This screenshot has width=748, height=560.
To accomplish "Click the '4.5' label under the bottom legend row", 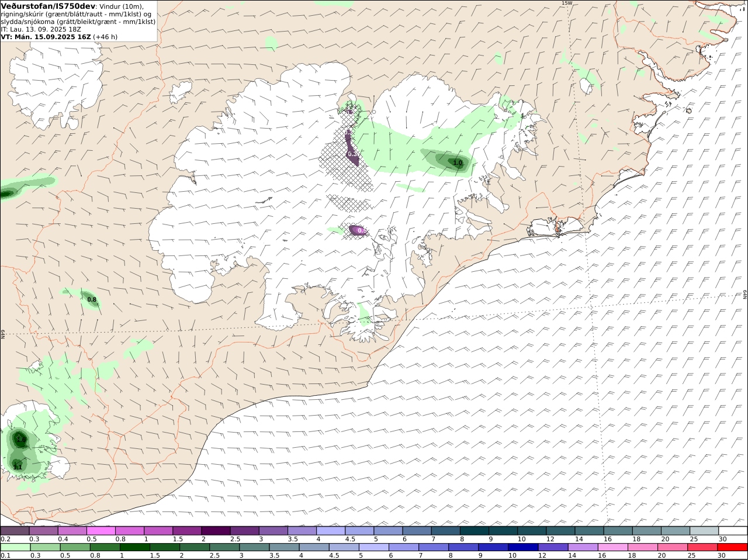I will click(x=334, y=555).
